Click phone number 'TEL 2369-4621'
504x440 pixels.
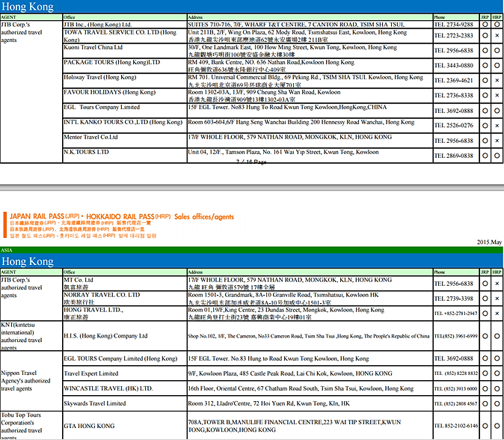(x=454, y=80)
